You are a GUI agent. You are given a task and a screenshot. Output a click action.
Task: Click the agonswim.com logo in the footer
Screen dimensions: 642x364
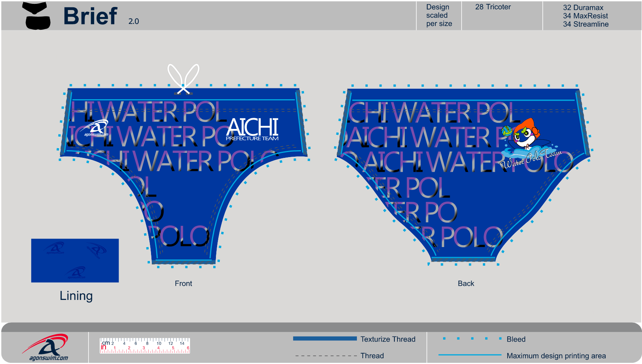46,347
